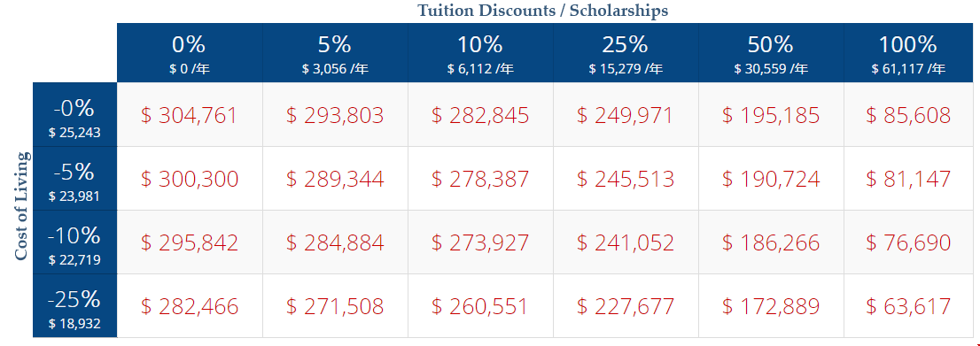
Task: Click the $ 190,724 cell
Action: pyautogui.click(x=771, y=179)
